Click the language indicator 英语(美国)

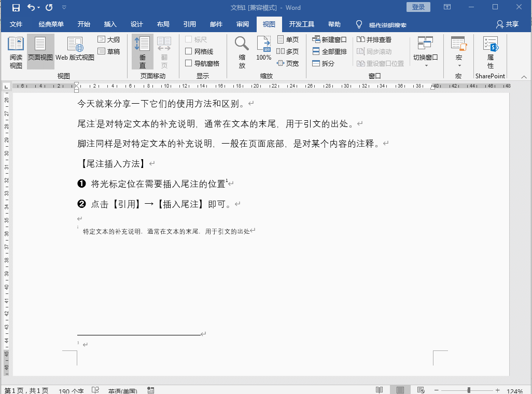point(122,390)
